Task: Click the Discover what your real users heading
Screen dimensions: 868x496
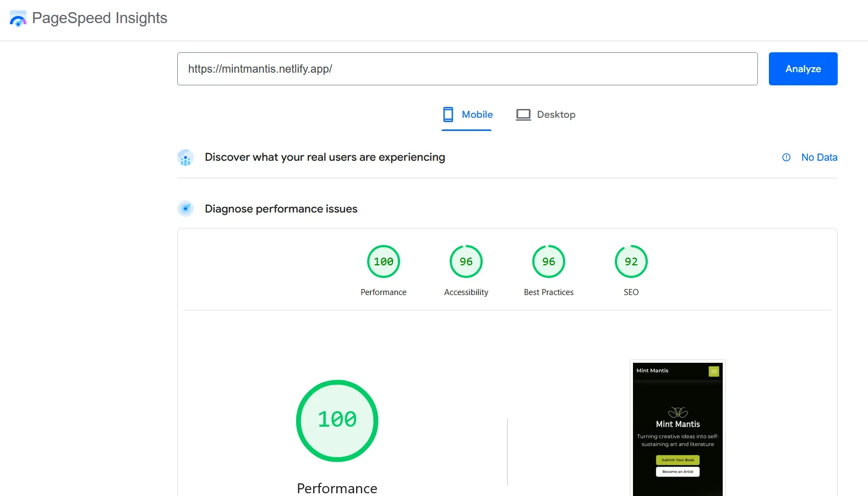Action: tap(325, 157)
